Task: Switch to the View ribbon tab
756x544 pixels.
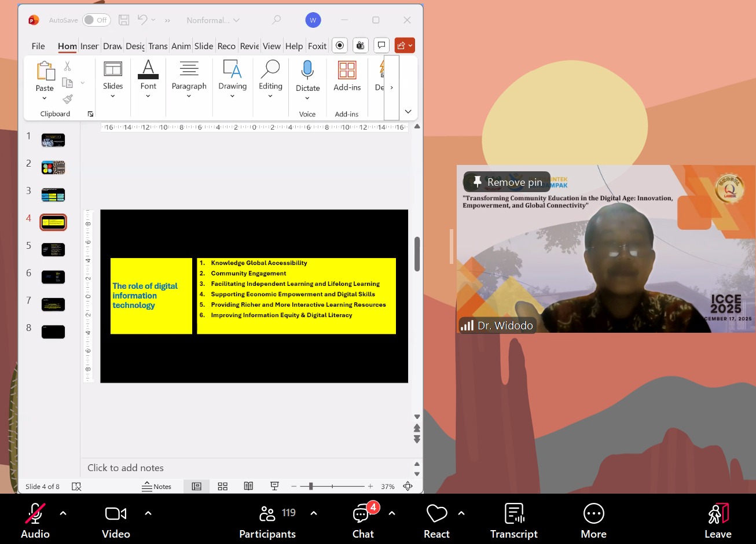Action: click(x=271, y=46)
